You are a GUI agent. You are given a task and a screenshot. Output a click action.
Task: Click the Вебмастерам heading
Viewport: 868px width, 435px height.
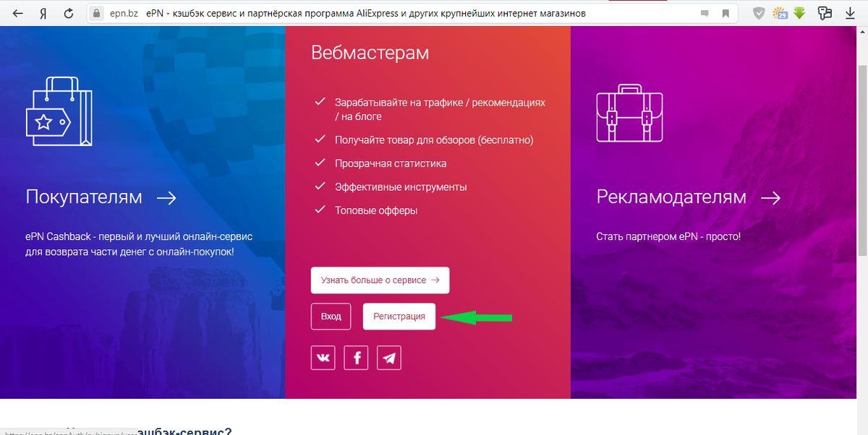[x=370, y=53]
